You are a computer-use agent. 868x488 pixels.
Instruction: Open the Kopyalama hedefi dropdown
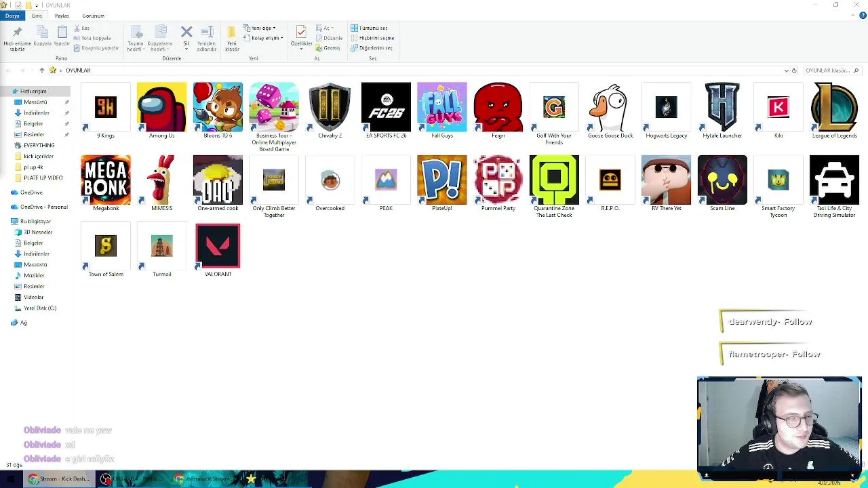click(x=160, y=39)
